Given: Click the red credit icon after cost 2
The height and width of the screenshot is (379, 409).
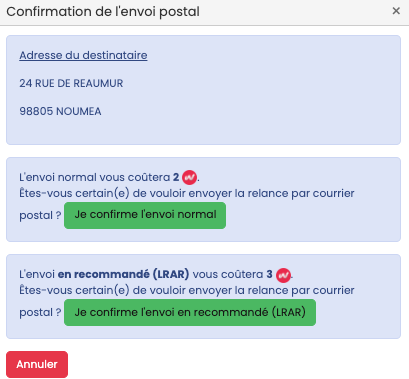Looking at the screenshot, I should pyautogui.click(x=190, y=177).
